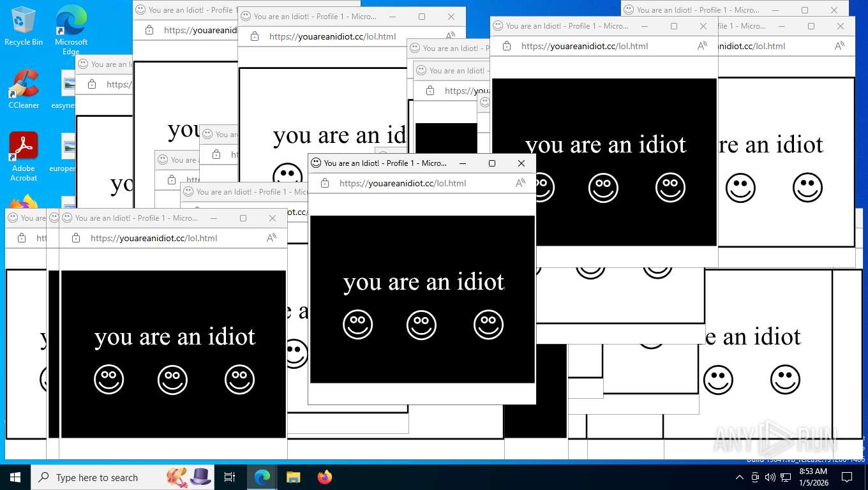This screenshot has height=490, width=868.
Task: Open Microsoft Edge desktop shortcut
Action: pos(71,29)
